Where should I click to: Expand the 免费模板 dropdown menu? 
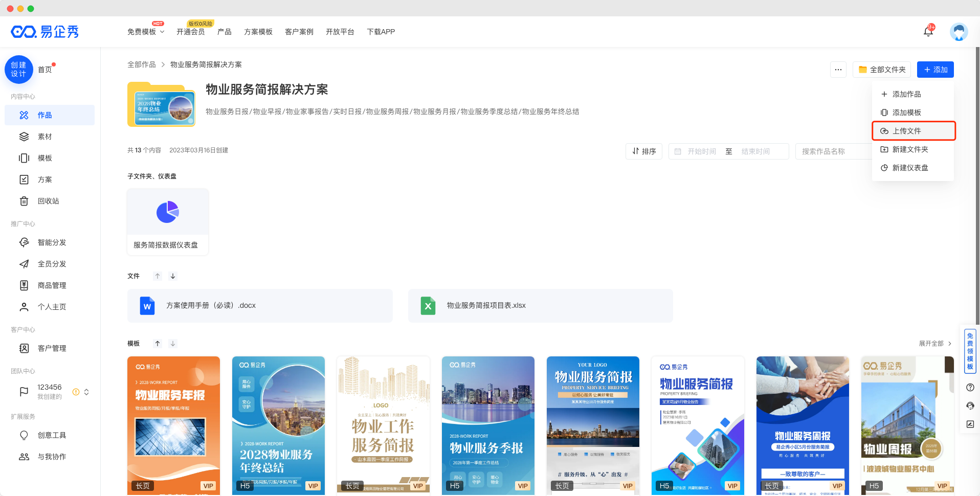click(146, 32)
